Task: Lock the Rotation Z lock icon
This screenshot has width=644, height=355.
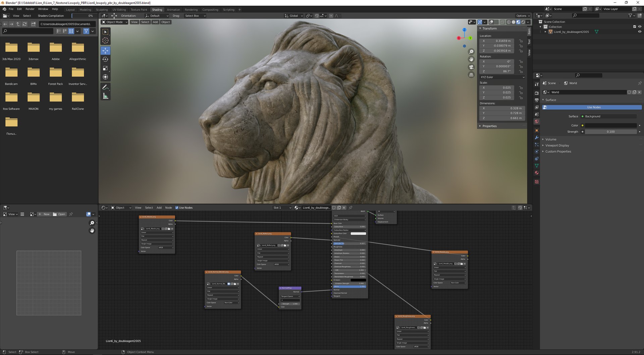Action: click(521, 71)
